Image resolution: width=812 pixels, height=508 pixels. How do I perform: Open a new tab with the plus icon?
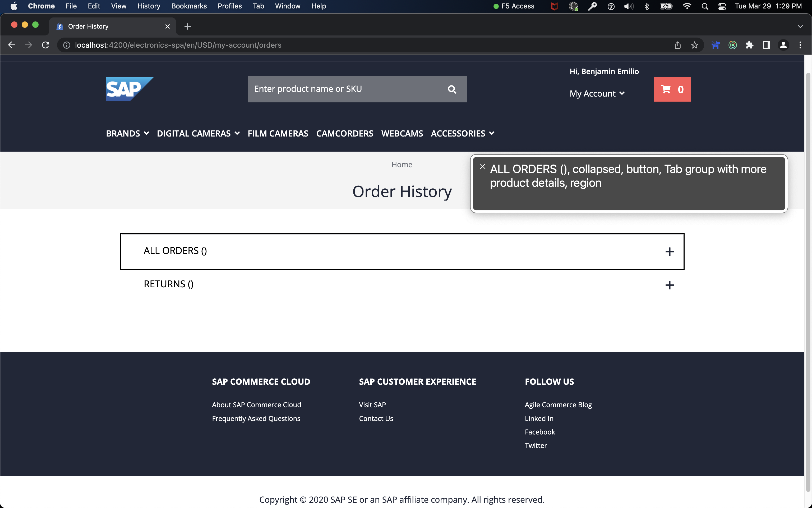coord(188,26)
